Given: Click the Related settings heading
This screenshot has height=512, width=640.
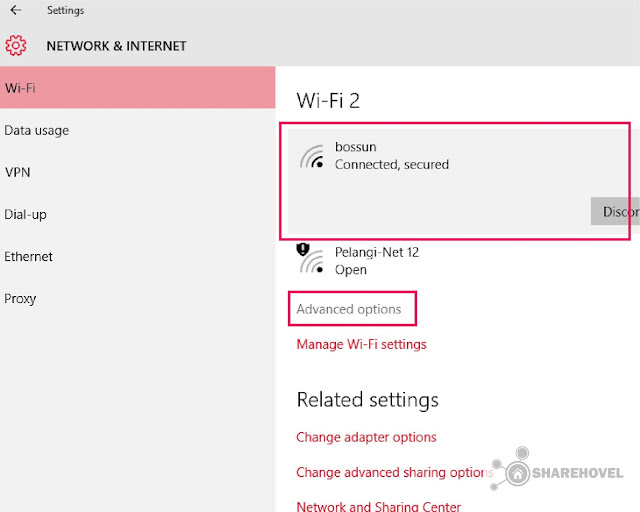Looking at the screenshot, I should coord(368,400).
